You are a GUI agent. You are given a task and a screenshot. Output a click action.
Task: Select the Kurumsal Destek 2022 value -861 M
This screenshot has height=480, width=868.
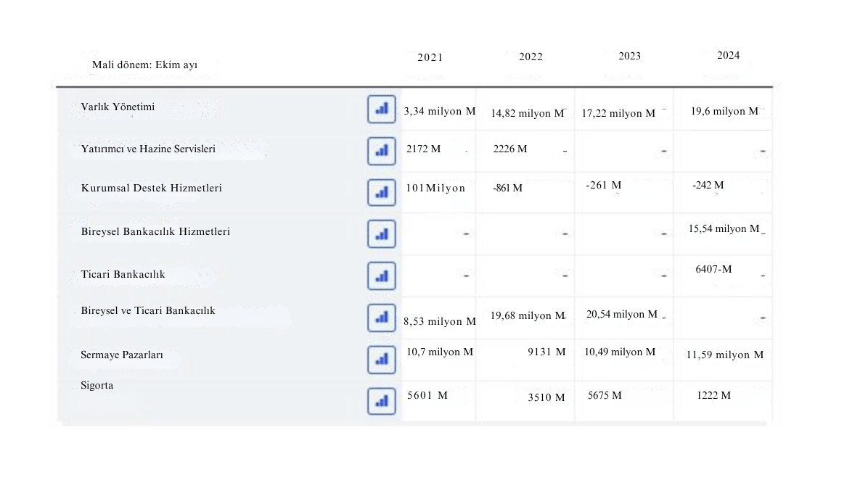[x=507, y=189]
